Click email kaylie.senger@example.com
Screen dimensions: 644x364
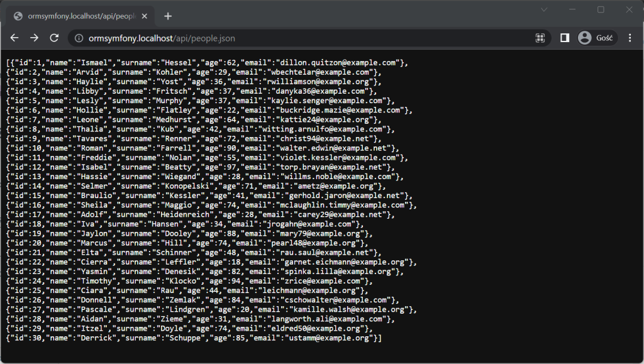(x=326, y=101)
